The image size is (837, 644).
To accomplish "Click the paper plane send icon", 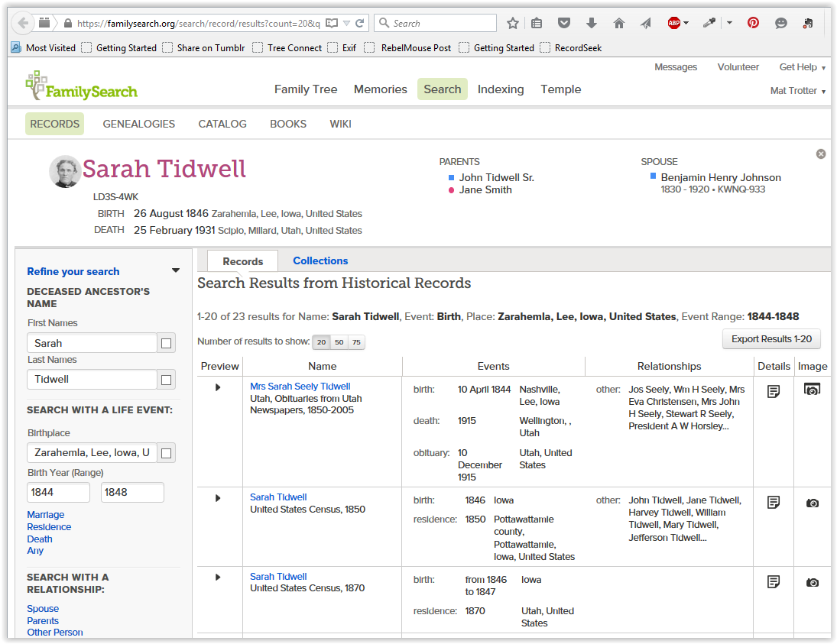I will point(646,23).
